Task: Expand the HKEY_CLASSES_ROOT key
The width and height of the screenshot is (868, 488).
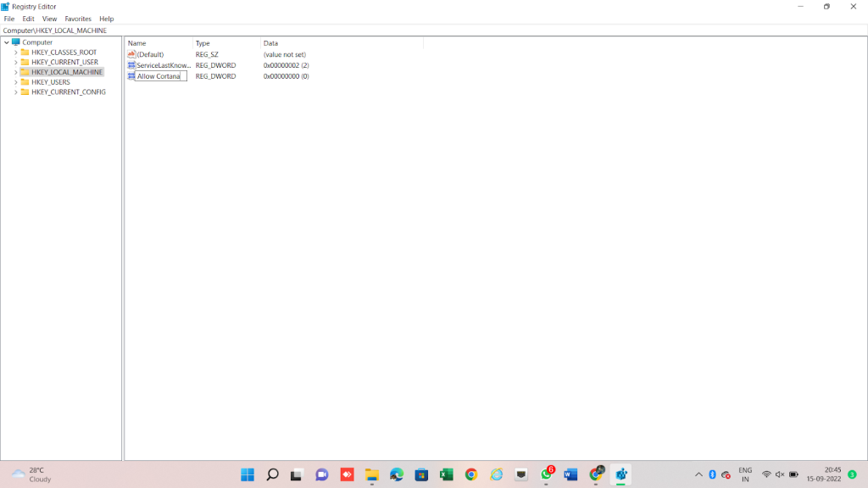Action: (15, 53)
